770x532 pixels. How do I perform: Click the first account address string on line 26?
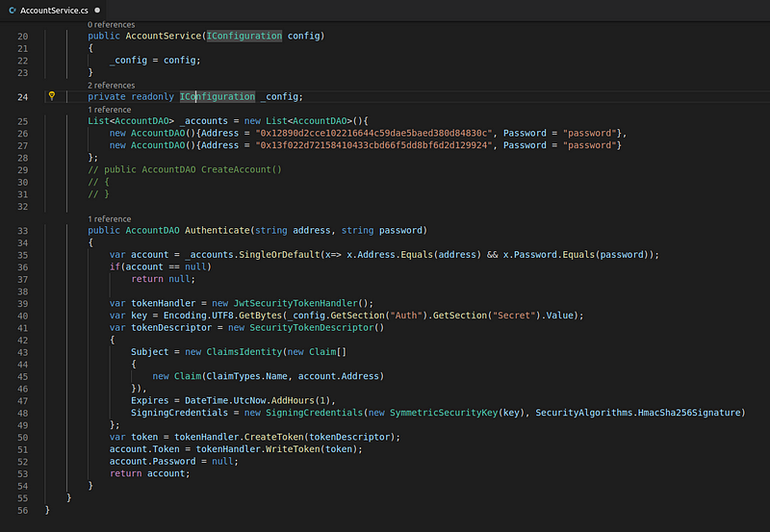(373, 133)
